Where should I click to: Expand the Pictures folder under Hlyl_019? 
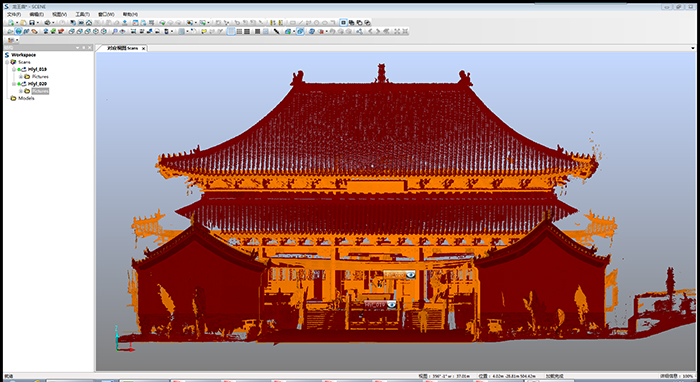21,77
